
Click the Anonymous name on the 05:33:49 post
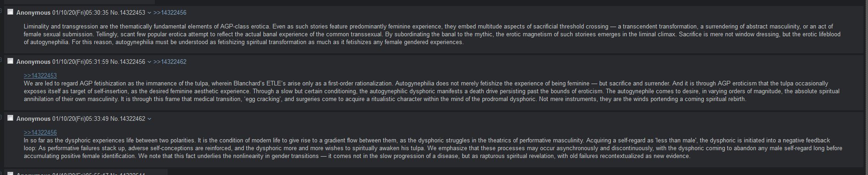tap(33, 119)
